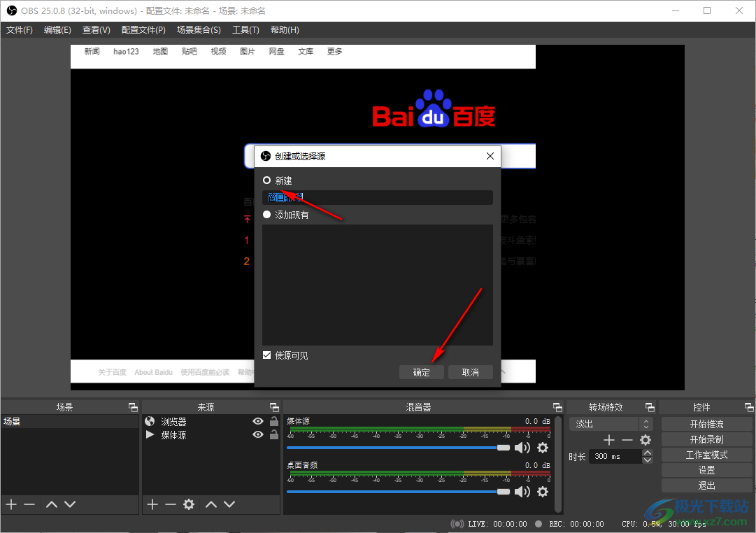This screenshot has width=756, height=533.
Task: Toggle lock on 浏览器 source
Action: pos(274,421)
